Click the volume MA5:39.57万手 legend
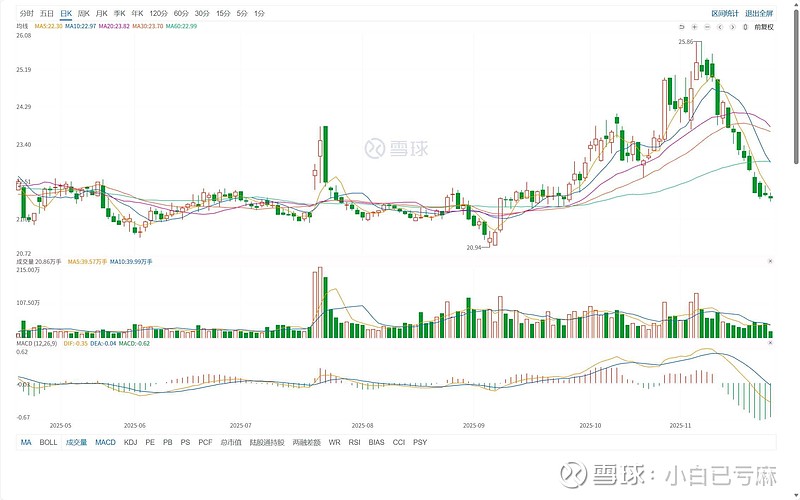The width and height of the screenshot is (800, 500). [88, 262]
